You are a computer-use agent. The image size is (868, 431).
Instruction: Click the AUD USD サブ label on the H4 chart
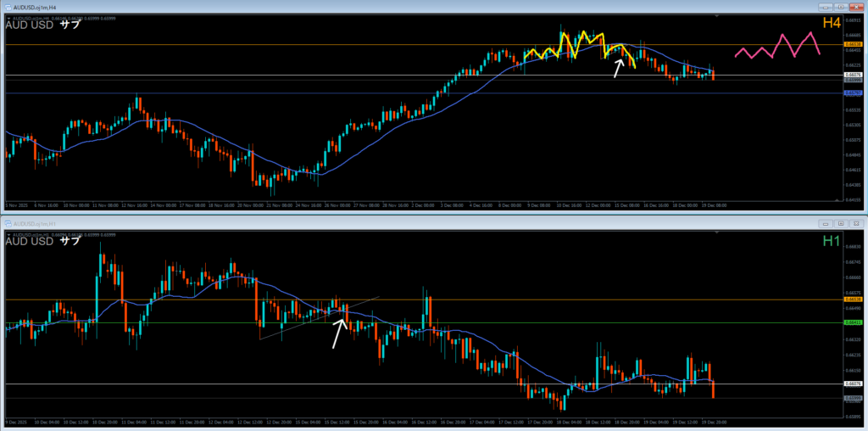click(42, 25)
